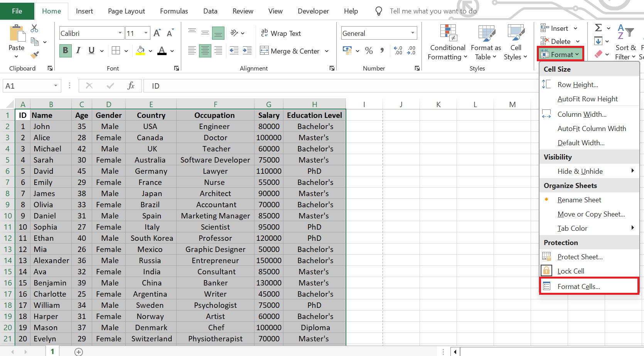Click Clear eraser icon
The image size is (644, 356).
point(598,54)
